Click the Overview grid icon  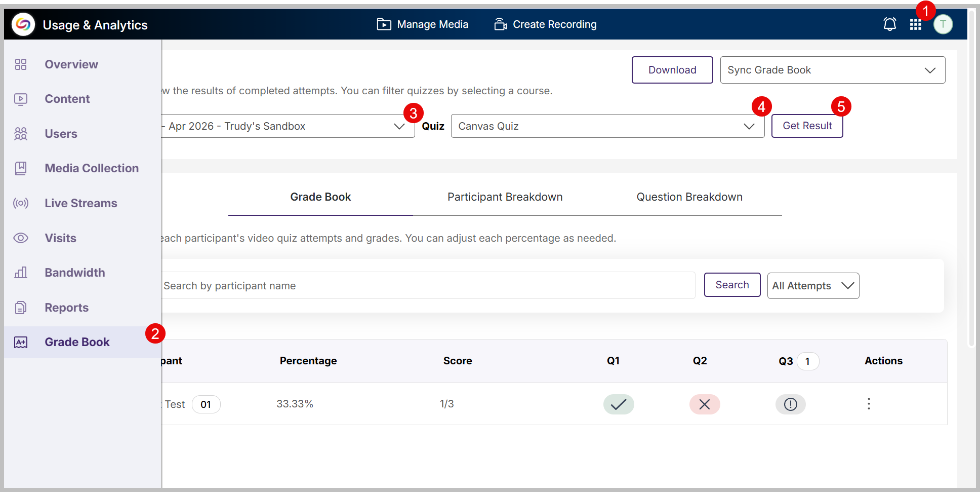coord(21,64)
